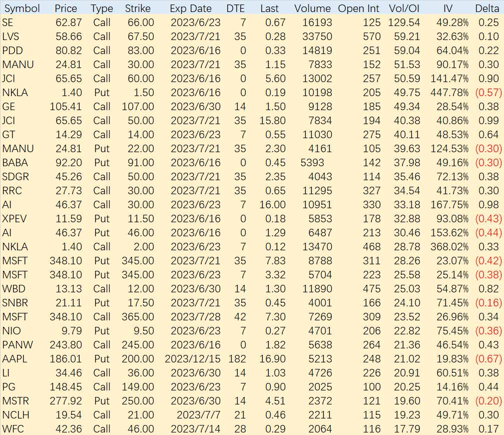The height and width of the screenshot is (435, 504).
Task: Select strike cell 365.00
Action: click(138, 317)
